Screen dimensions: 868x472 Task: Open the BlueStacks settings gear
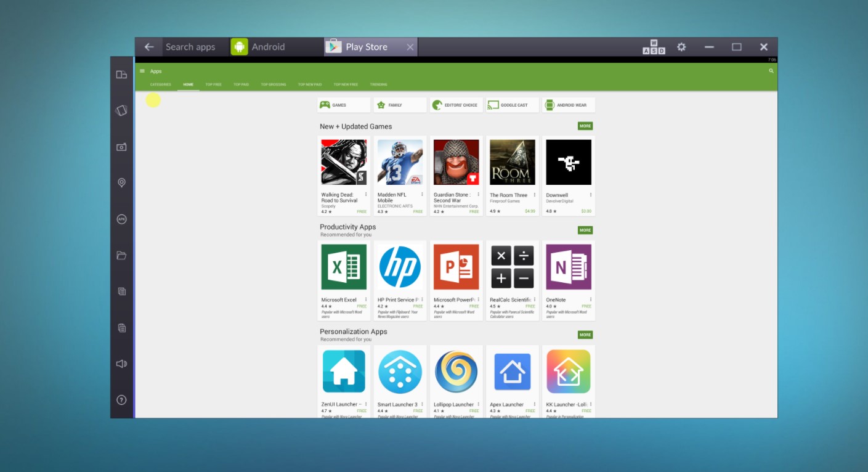pos(681,46)
